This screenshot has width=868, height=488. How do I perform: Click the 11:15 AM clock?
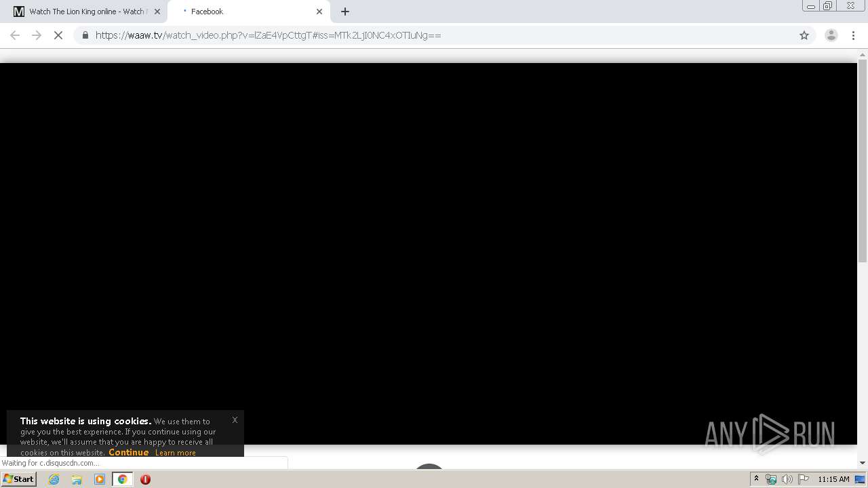tap(833, 479)
